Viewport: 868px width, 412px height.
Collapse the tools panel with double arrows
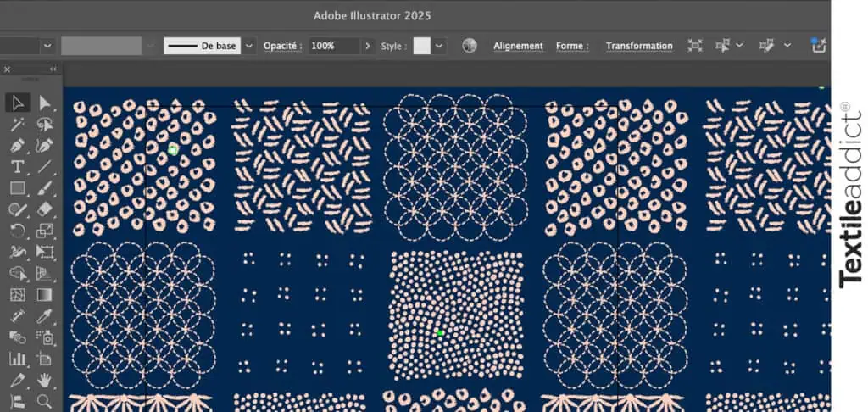[53, 70]
